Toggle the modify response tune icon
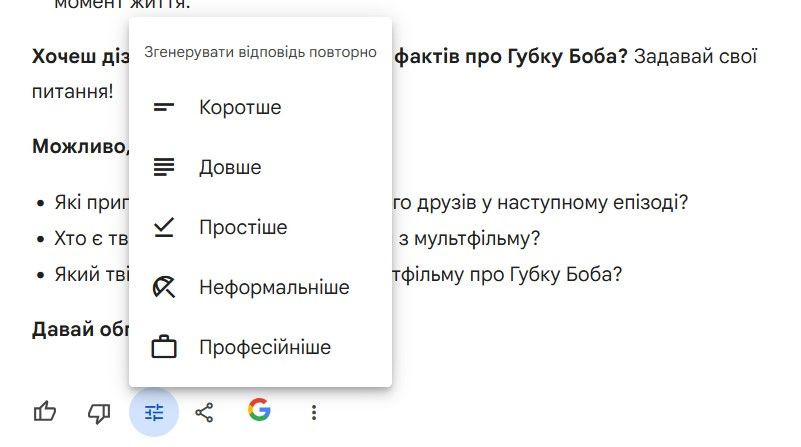The image size is (801, 447). (x=154, y=411)
